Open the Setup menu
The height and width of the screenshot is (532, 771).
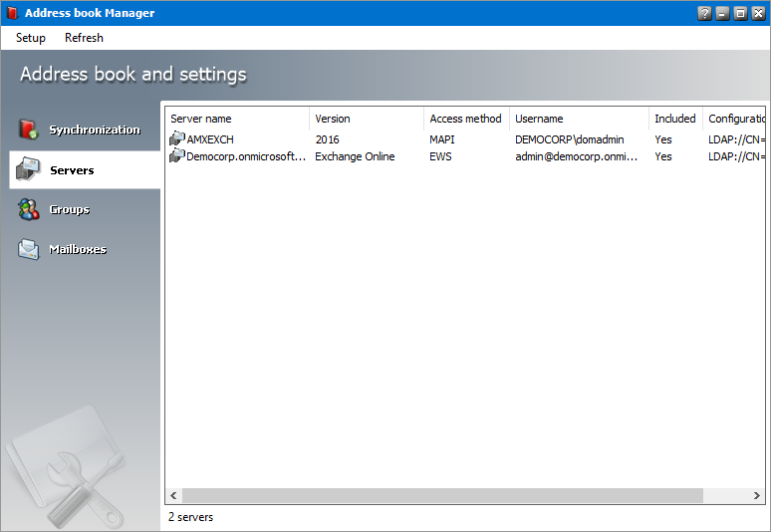click(31, 38)
